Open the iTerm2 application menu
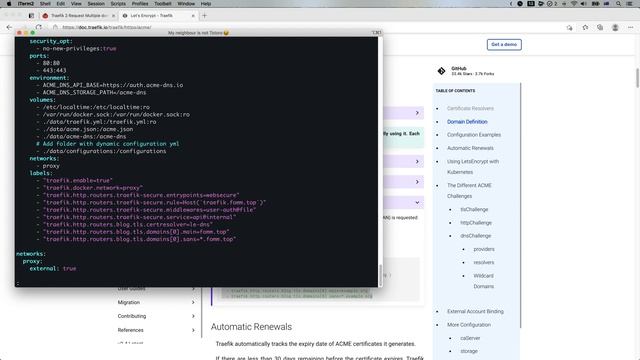 tap(25, 4)
